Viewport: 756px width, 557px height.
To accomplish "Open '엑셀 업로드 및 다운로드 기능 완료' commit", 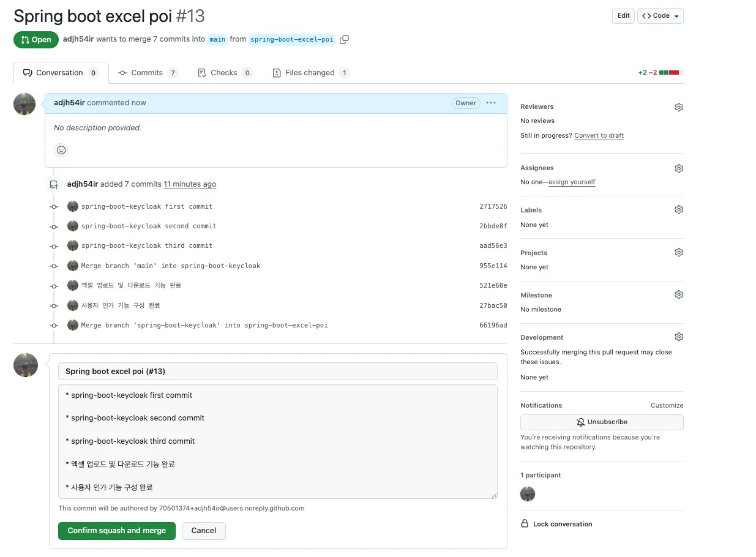I will coord(131,285).
